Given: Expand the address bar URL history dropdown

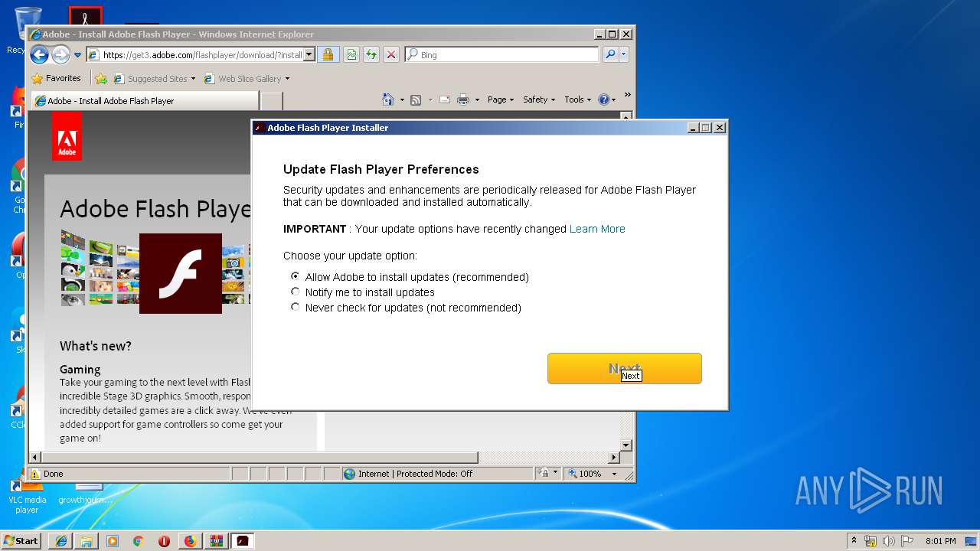Looking at the screenshot, I should 309,54.
